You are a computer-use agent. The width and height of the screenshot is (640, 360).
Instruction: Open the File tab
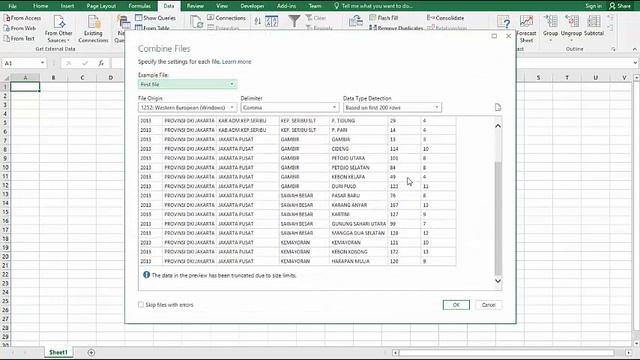(12, 6)
